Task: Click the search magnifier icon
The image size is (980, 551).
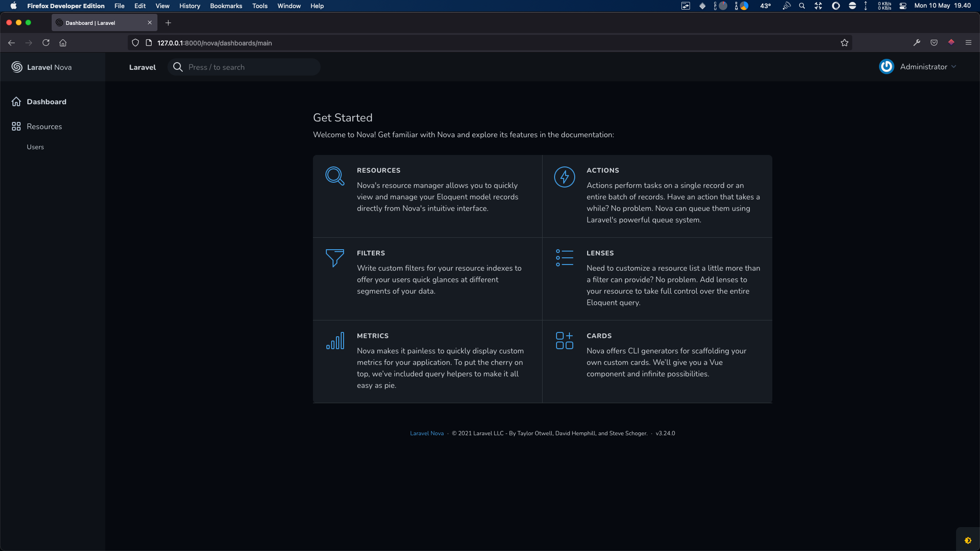Action: [x=178, y=67]
